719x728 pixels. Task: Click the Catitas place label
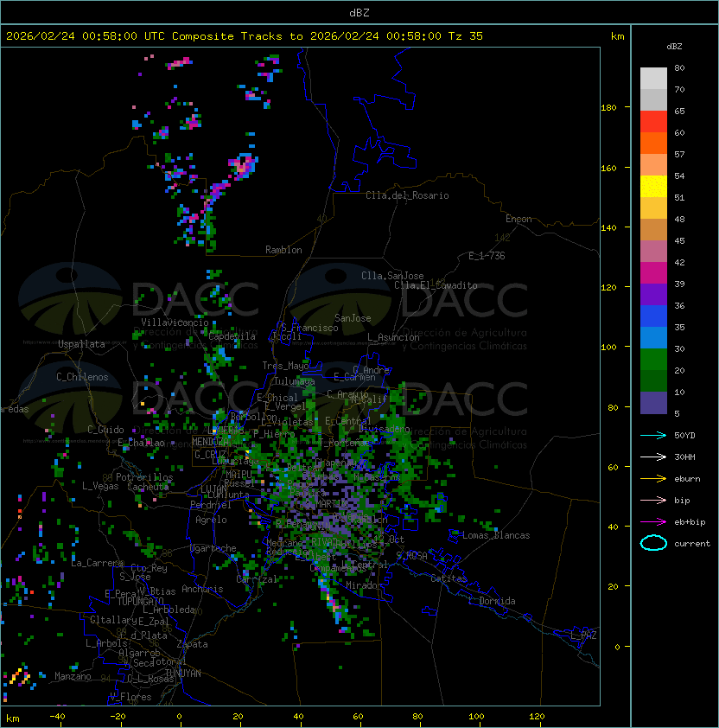[449, 578]
